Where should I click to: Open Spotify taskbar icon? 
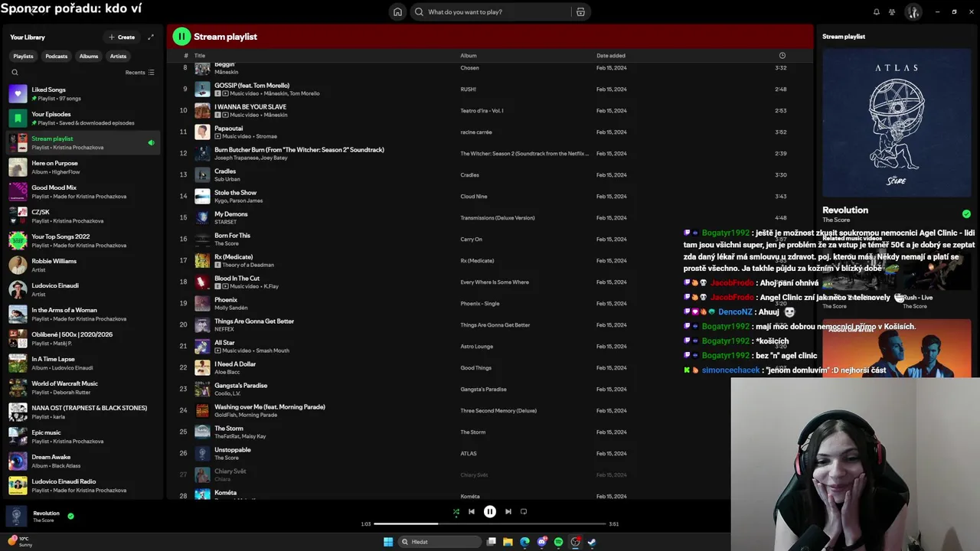tap(558, 542)
